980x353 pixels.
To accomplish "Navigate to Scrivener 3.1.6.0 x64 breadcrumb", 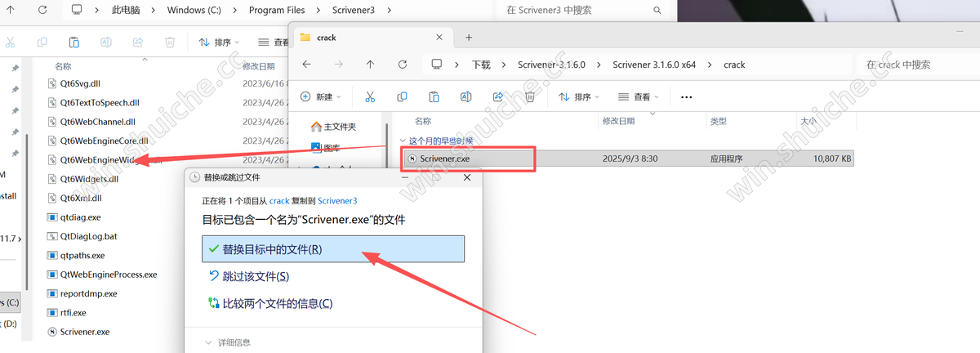I will pyautogui.click(x=655, y=65).
